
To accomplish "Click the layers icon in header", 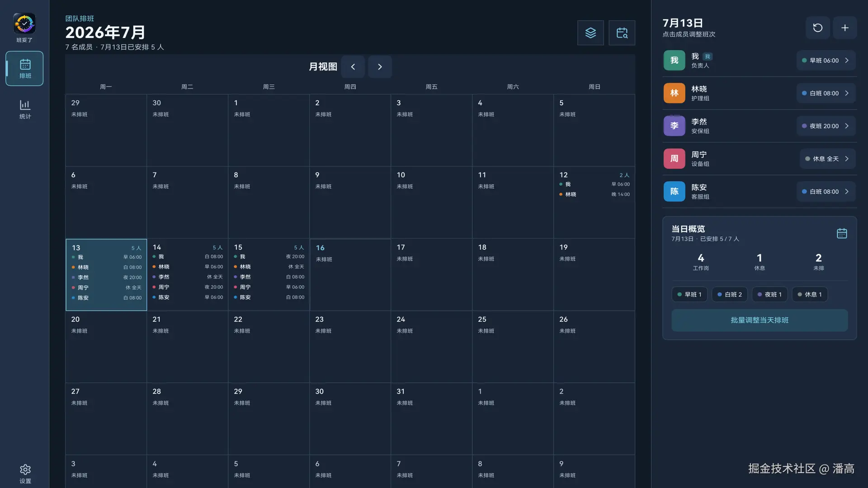I will pyautogui.click(x=590, y=33).
